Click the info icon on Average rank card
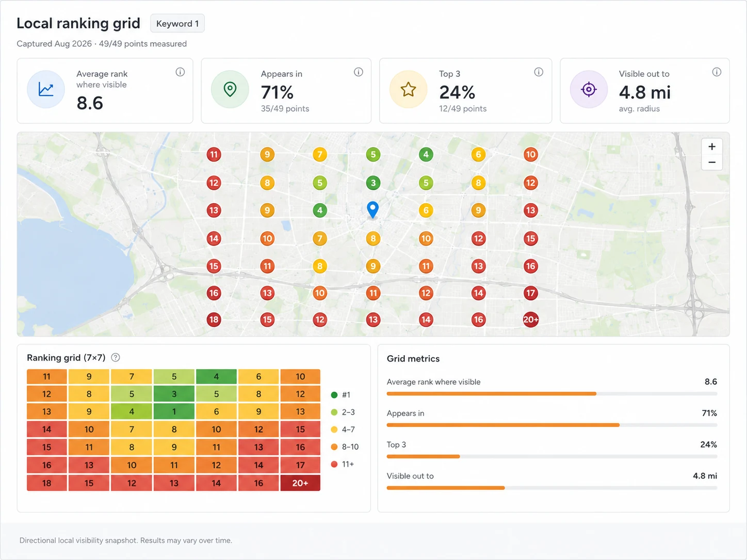 pos(180,72)
